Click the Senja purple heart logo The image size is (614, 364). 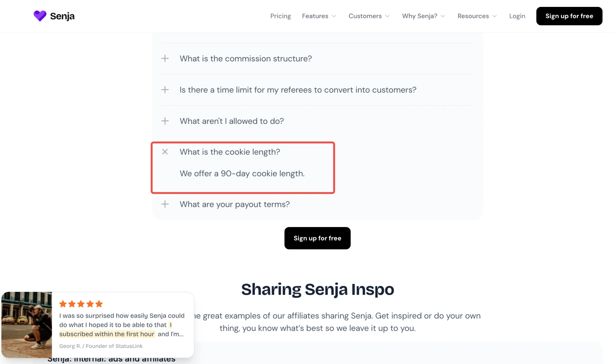(x=40, y=16)
